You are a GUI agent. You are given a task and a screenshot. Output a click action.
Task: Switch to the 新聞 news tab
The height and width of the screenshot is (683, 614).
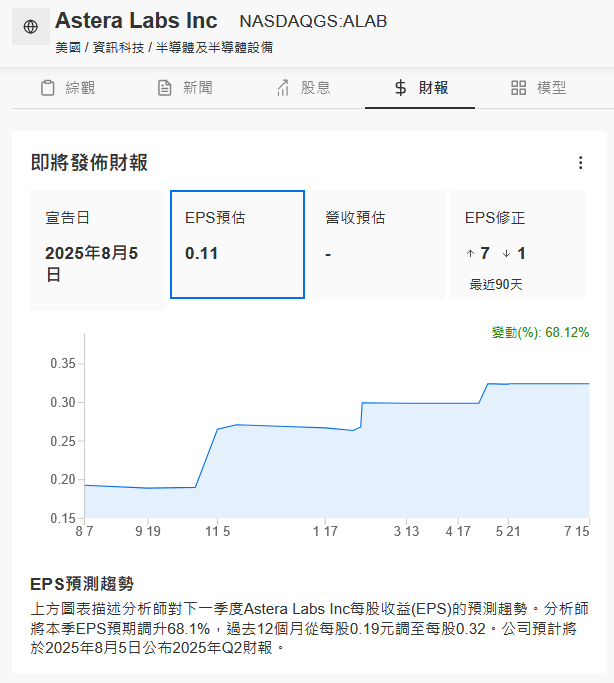click(x=185, y=88)
